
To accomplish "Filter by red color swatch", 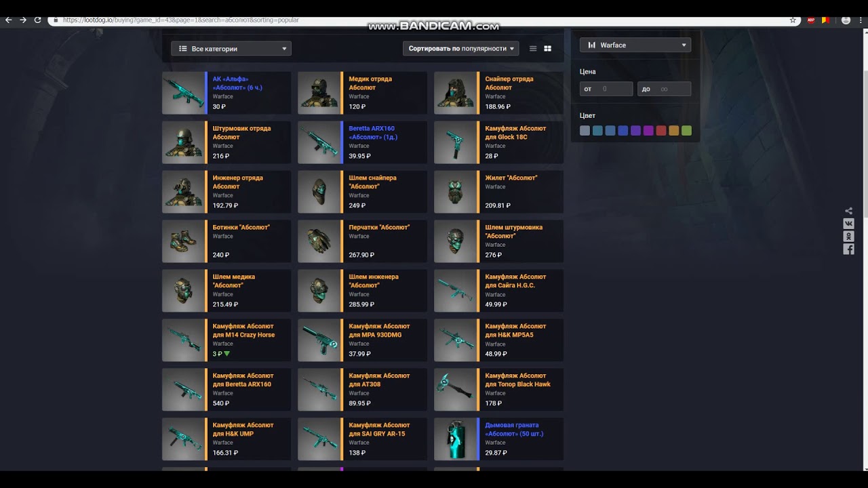I will tap(661, 131).
